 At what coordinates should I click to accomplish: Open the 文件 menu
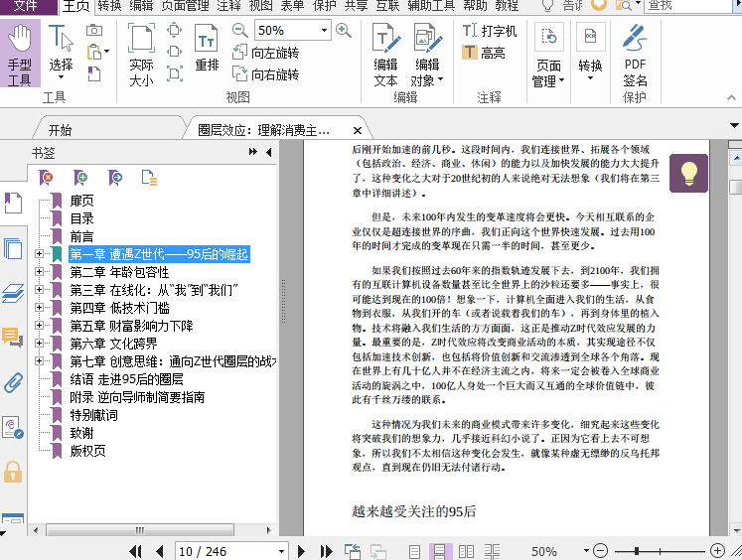(27, 6)
